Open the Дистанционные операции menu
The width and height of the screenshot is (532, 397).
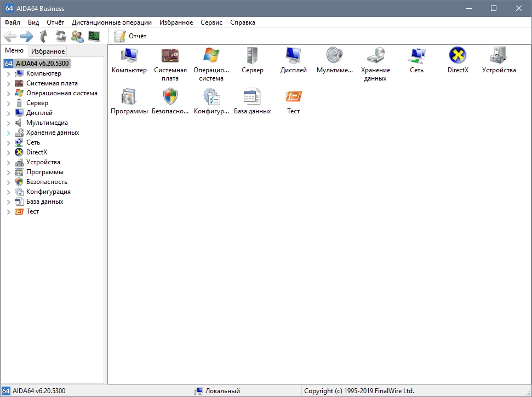112,22
